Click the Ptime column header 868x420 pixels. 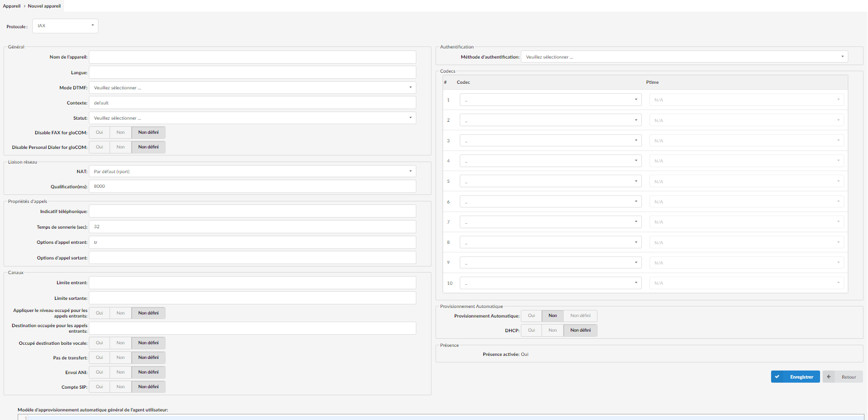point(652,82)
